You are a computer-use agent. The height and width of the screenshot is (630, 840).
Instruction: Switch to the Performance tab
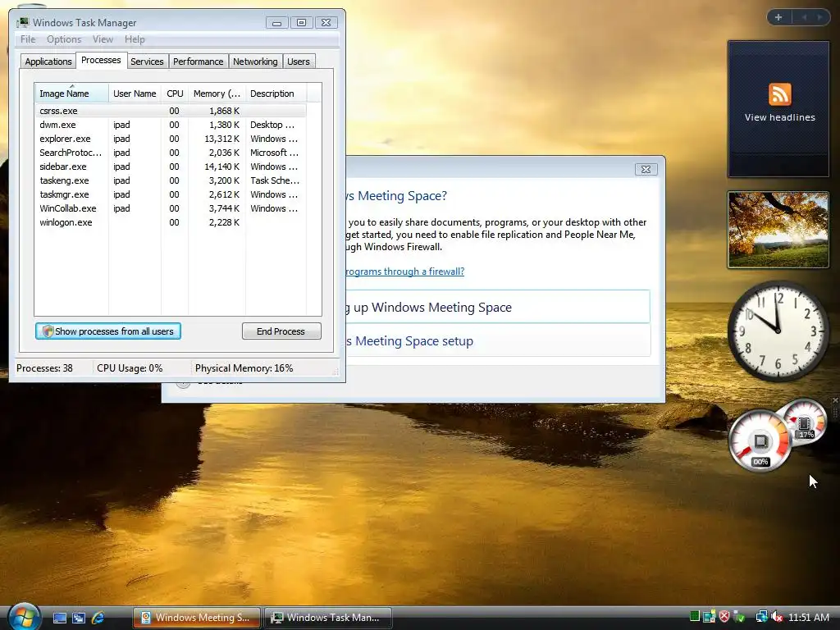pos(199,62)
